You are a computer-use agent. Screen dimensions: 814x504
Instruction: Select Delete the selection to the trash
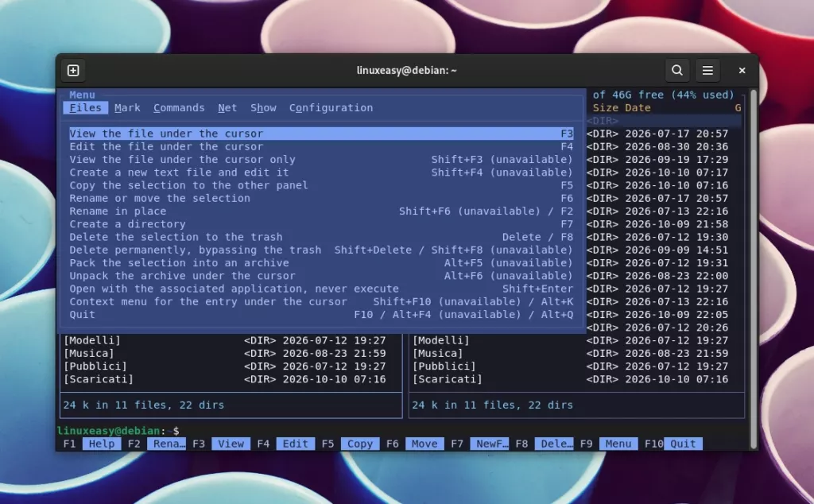[321, 237]
